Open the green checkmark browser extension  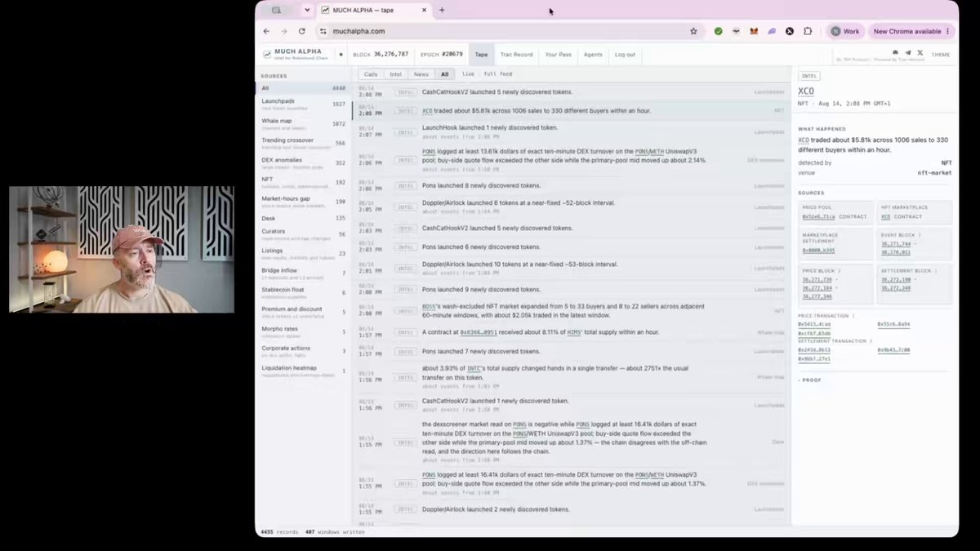click(x=718, y=31)
